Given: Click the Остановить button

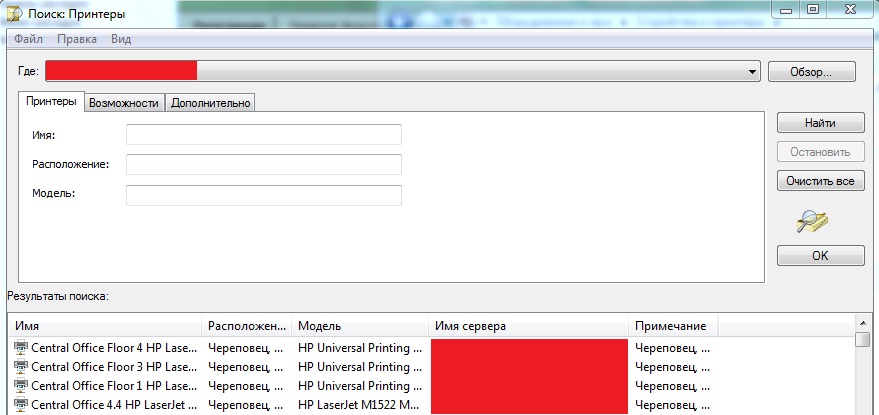Looking at the screenshot, I should 821,151.
